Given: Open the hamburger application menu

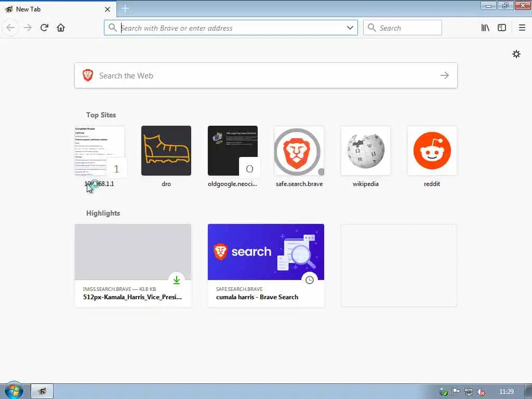Looking at the screenshot, I should 522,28.
